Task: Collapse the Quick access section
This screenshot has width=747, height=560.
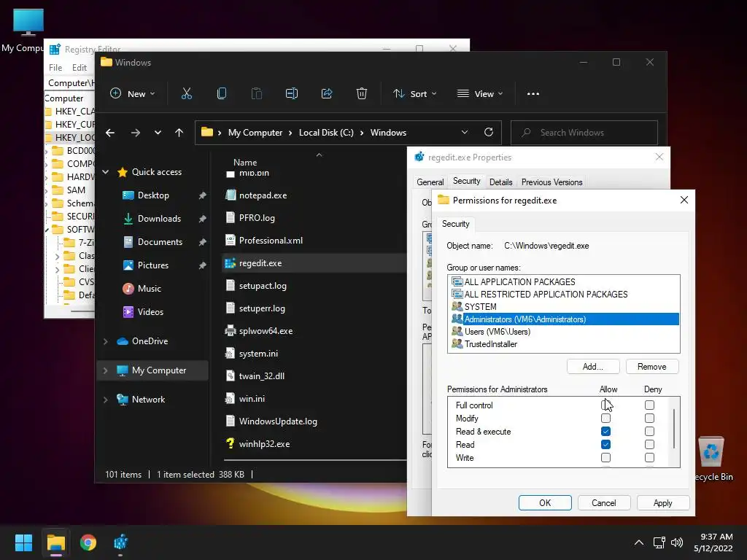Action: coord(106,172)
